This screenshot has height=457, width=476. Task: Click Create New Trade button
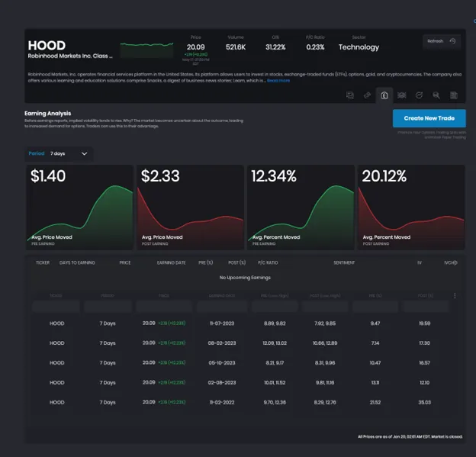click(x=429, y=118)
